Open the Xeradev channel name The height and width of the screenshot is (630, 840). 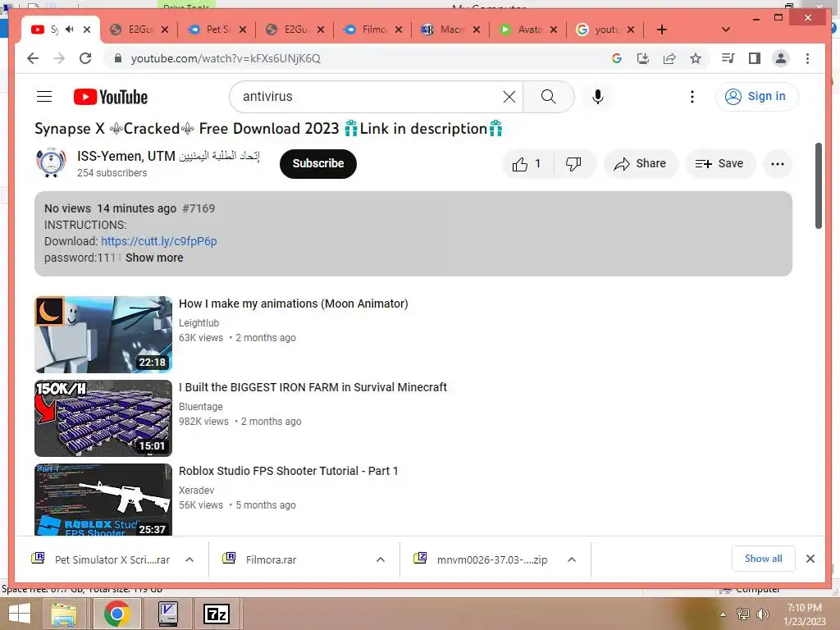(x=197, y=491)
